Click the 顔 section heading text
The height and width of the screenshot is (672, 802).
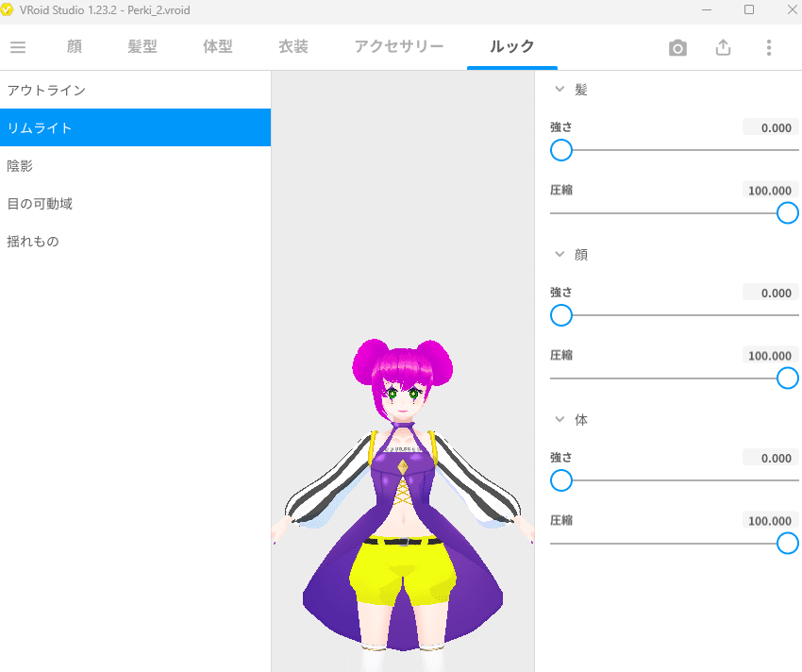tap(581, 255)
